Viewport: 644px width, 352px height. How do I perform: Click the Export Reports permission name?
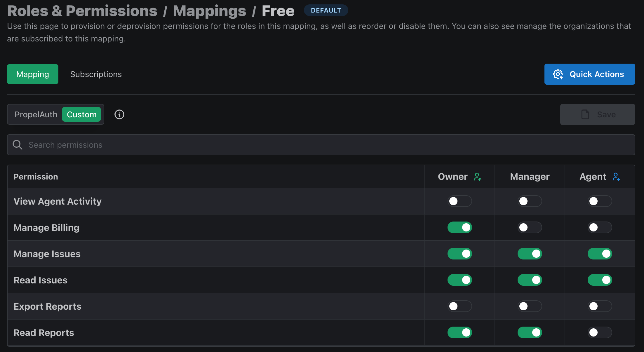[47, 306]
